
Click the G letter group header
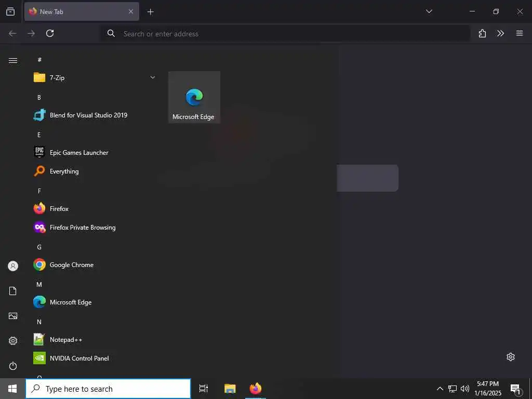tap(39, 247)
